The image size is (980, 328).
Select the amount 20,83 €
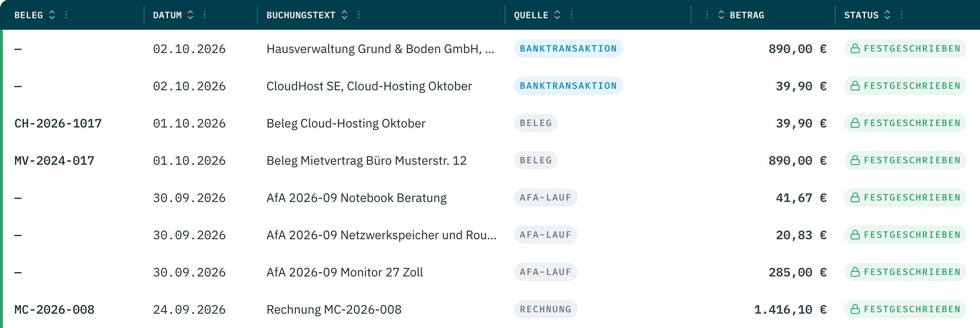tap(801, 235)
